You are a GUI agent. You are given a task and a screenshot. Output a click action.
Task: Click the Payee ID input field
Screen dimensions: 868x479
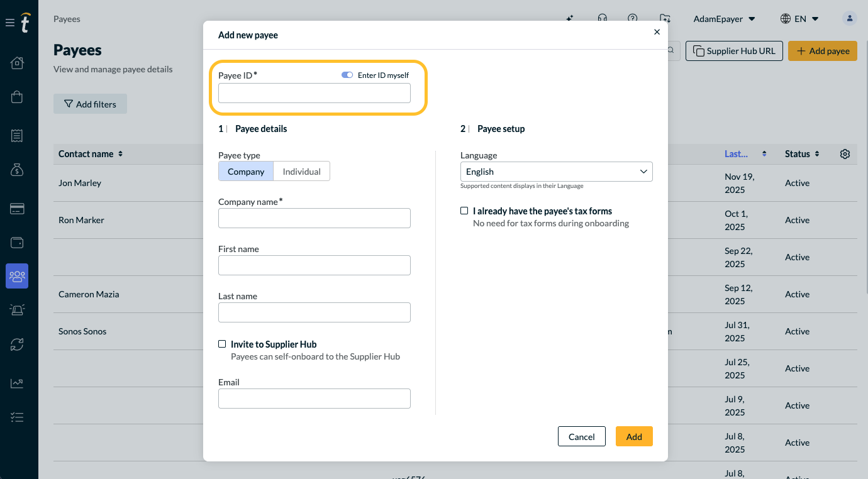click(x=314, y=94)
